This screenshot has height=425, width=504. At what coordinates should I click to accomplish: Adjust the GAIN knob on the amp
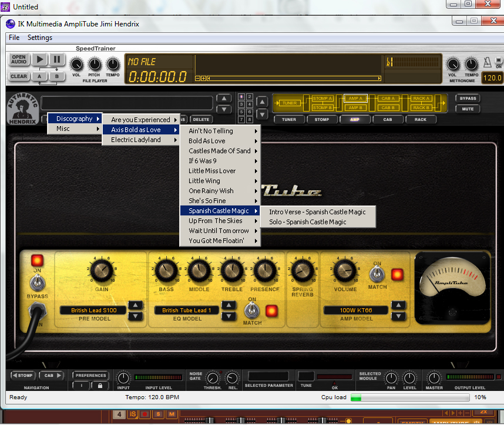[x=102, y=271]
